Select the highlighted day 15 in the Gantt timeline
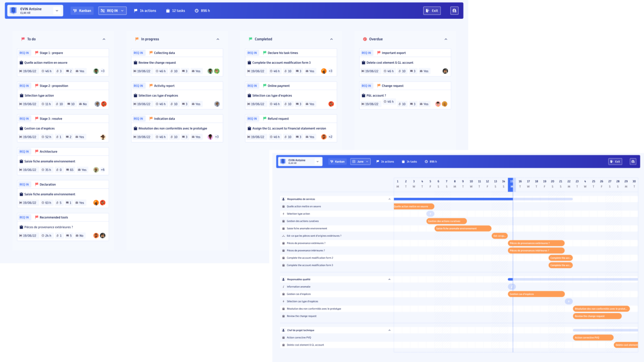 coord(512,184)
